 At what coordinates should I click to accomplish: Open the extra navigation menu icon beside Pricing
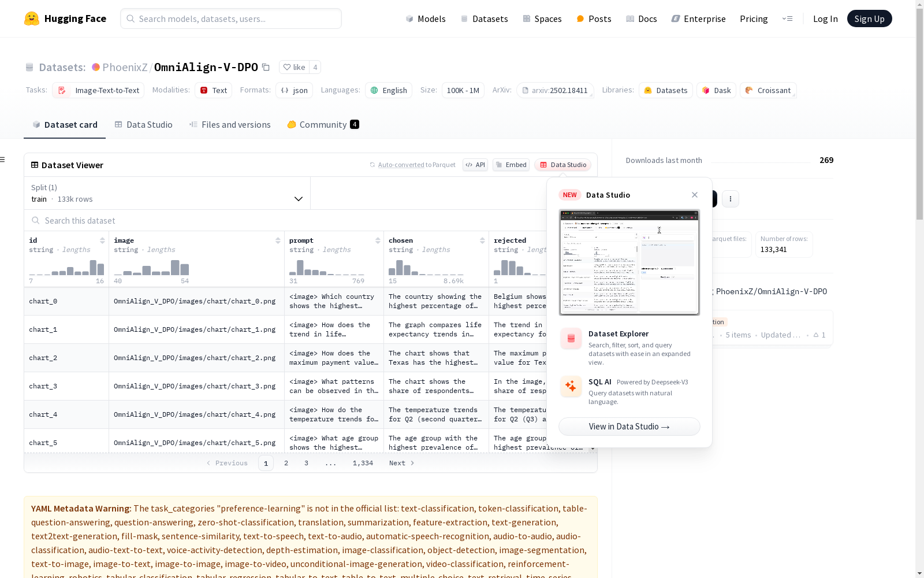click(787, 18)
